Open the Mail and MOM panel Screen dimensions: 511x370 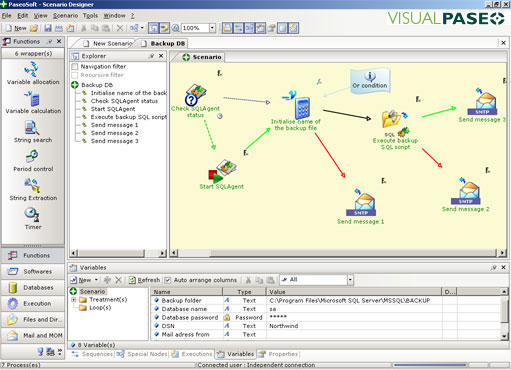(33, 335)
